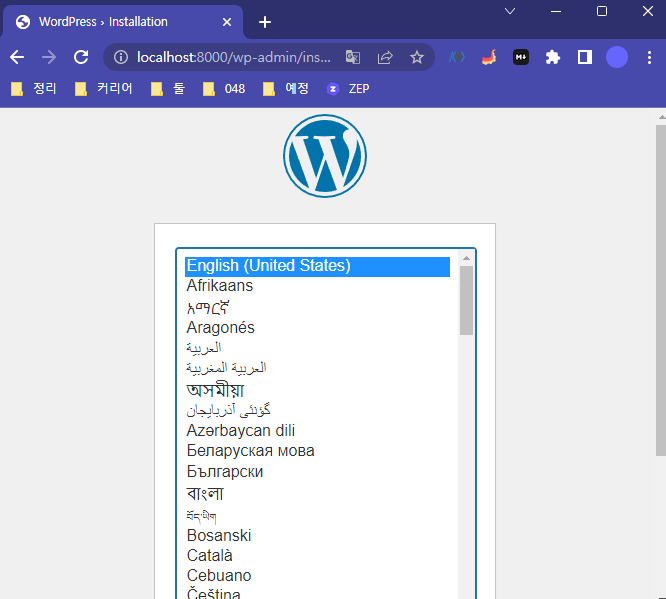
Task: Maximize the browser window
Action: 601,11
